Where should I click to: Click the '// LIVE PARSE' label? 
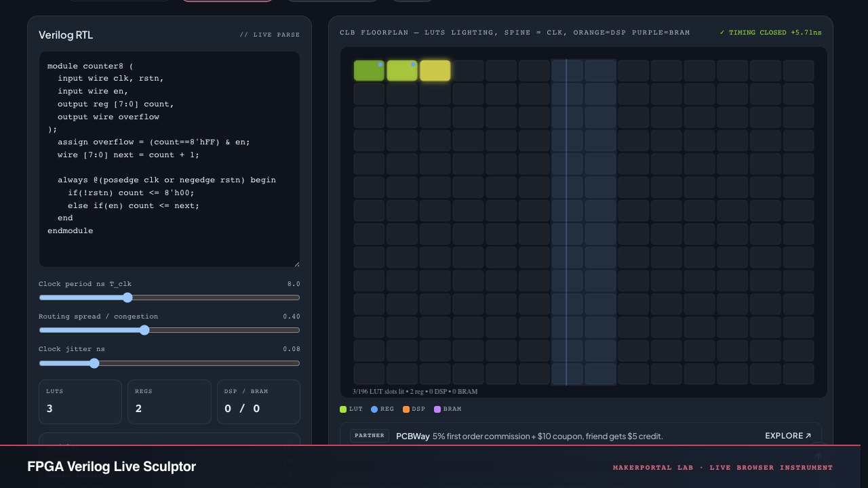(x=270, y=35)
